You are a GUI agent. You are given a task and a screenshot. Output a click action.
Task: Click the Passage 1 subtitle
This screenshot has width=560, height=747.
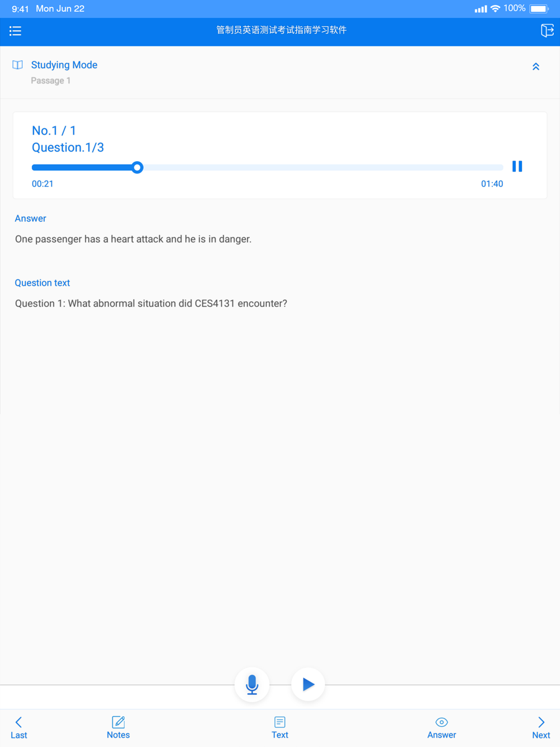[x=50, y=81]
